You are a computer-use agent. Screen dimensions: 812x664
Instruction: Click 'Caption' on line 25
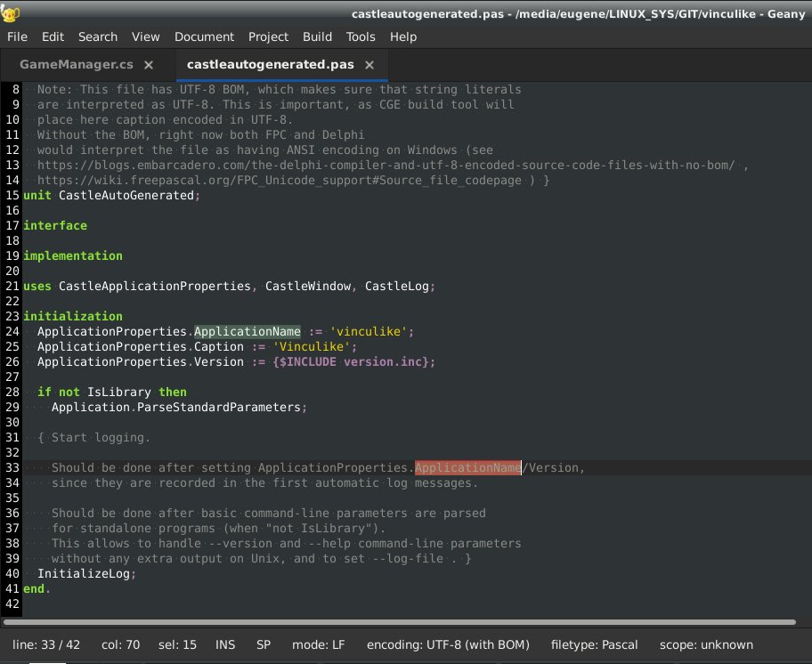pyautogui.click(x=218, y=347)
